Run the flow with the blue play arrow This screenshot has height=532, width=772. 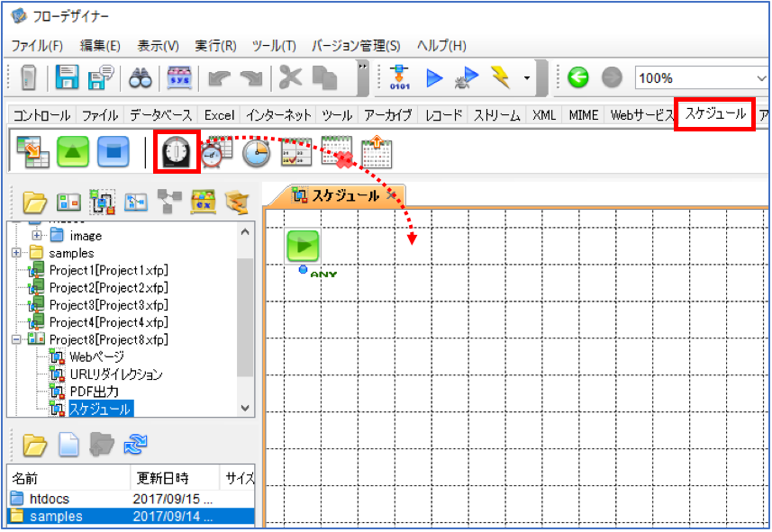(434, 77)
